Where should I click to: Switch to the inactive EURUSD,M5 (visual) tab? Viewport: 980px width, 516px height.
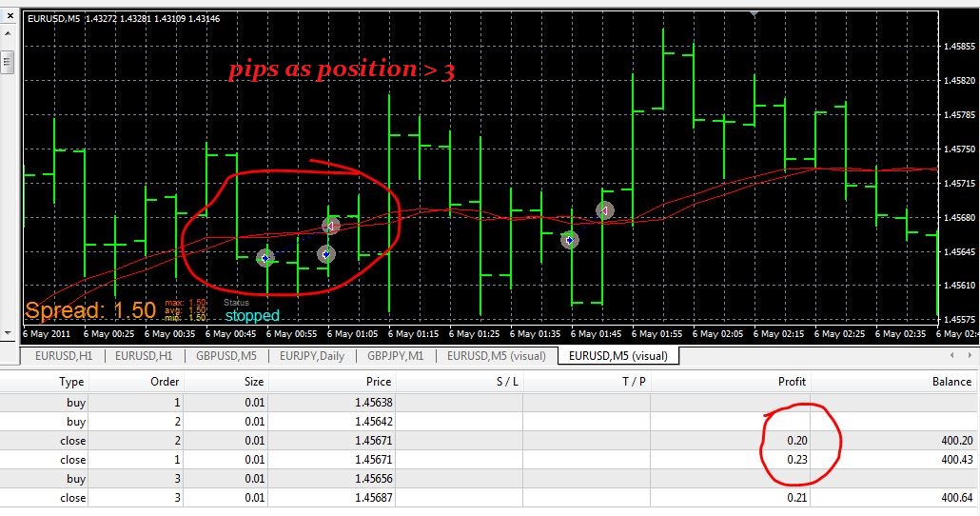pyautogui.click(x=497, y=356)
